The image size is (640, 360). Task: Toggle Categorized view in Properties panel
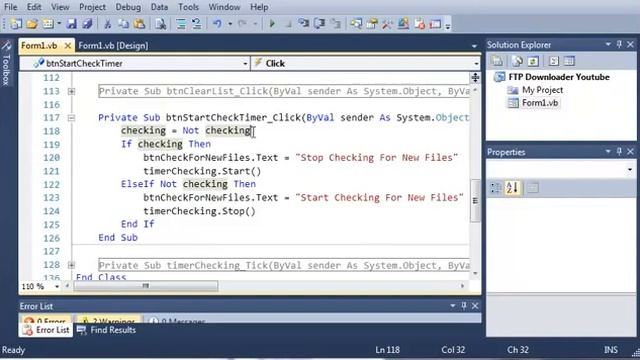click(496, 188)
